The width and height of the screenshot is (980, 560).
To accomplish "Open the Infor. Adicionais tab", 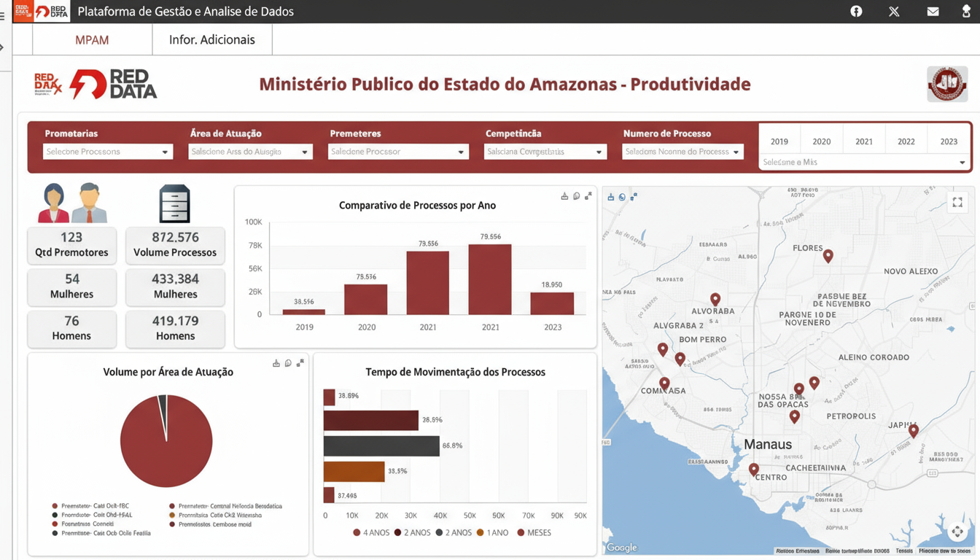I will pos(212,40).
